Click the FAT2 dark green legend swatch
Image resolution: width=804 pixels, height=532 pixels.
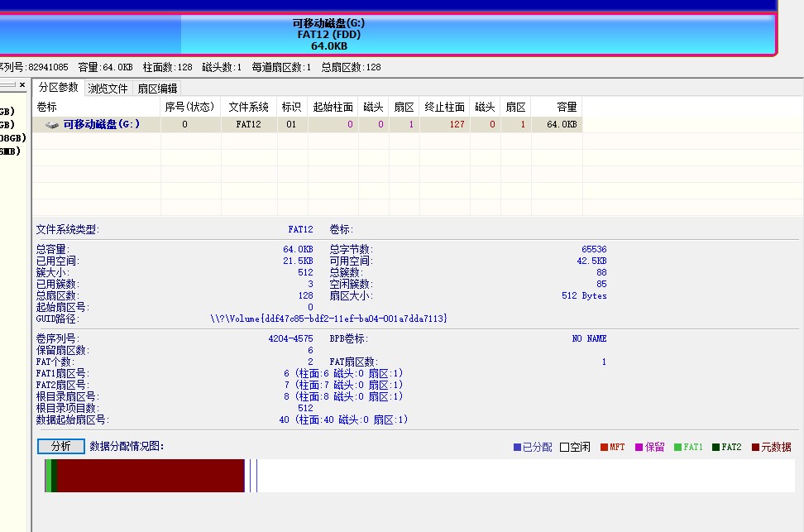tap(715, 448)
